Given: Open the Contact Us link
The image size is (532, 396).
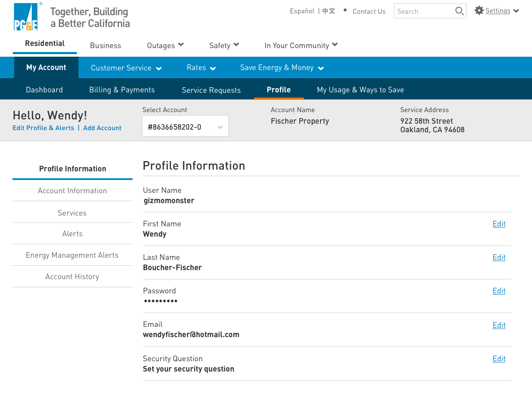Looking at the screenshot, I should pyautogui.click(x=369, y=12).
